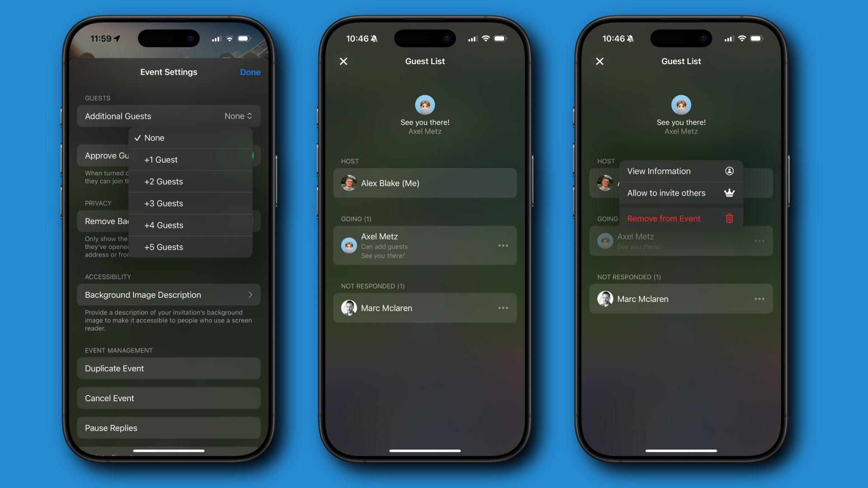The width and height of the screenshot is (868, 488).
Task: Select None from additional guests dropdown
Action: pos(154,137)
